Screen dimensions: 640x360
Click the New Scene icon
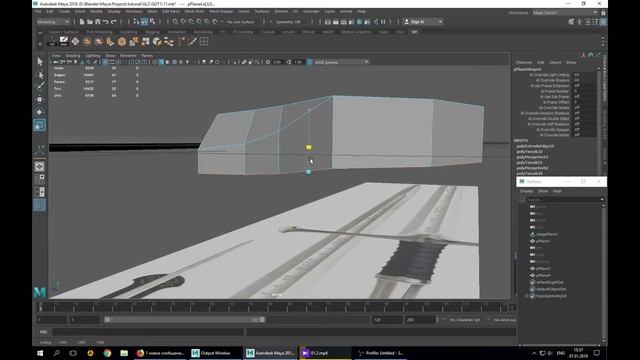(x=82, y=22)
